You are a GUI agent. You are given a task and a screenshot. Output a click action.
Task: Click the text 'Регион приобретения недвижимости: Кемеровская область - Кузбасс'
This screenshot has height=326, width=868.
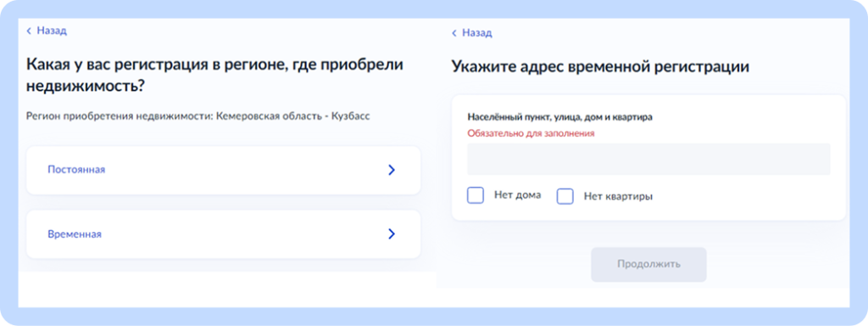point(198,116)
